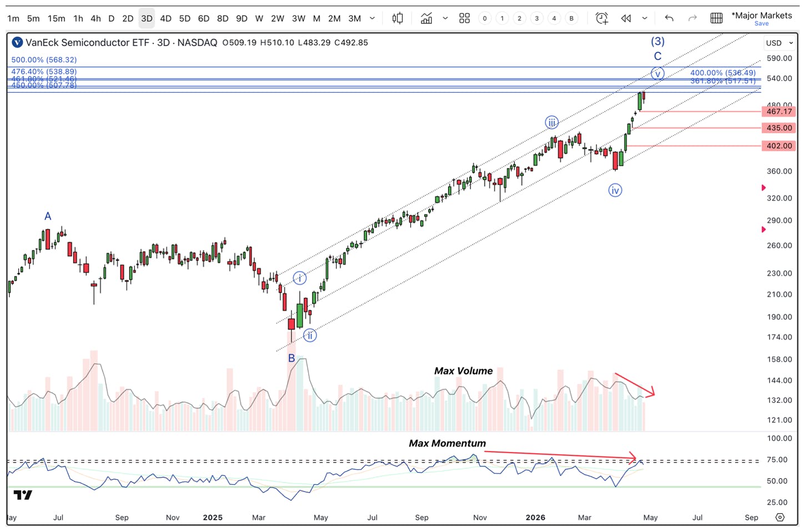The height and width of the screenshot is (532, 803).
Task: Select the 5D timeframe
Action: pyautogui.click(x=184, y=18)
